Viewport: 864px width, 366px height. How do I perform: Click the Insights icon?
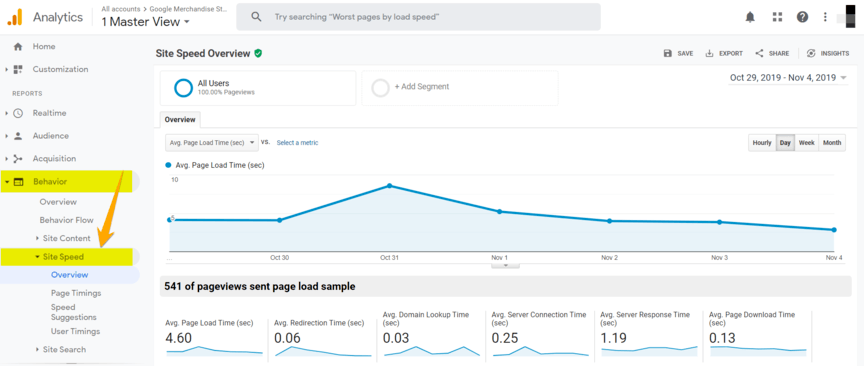coord(811,53)
